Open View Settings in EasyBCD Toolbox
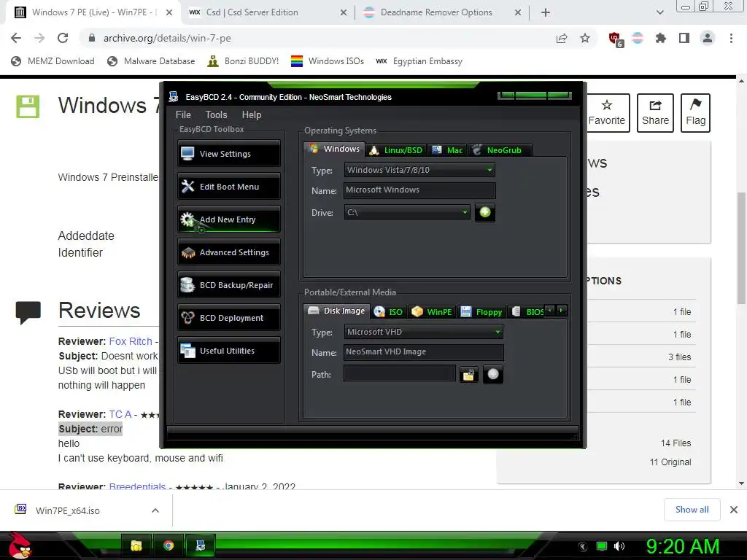This screenshot has height=560, width=747. click(x=228, y=154)
